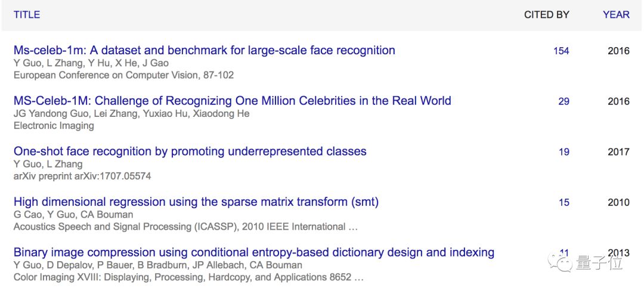Open the One-shot face recognition paper

(x=190, y=151)
